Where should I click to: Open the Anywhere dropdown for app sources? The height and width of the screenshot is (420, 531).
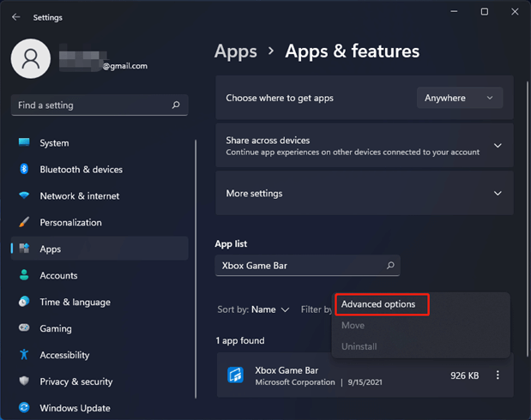pos(460,98)
